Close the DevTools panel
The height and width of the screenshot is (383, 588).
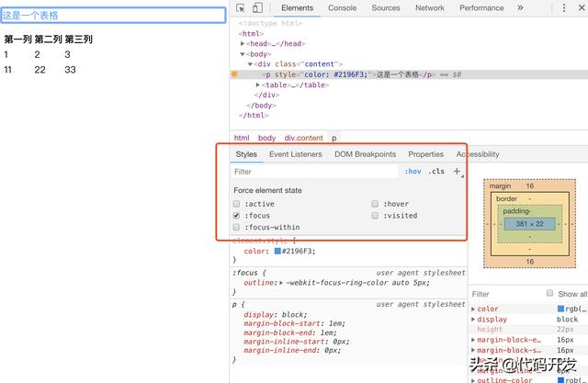582,7
